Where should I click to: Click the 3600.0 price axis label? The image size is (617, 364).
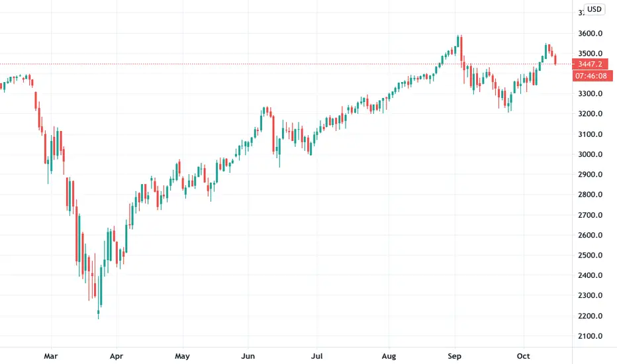tap(590, 34)
